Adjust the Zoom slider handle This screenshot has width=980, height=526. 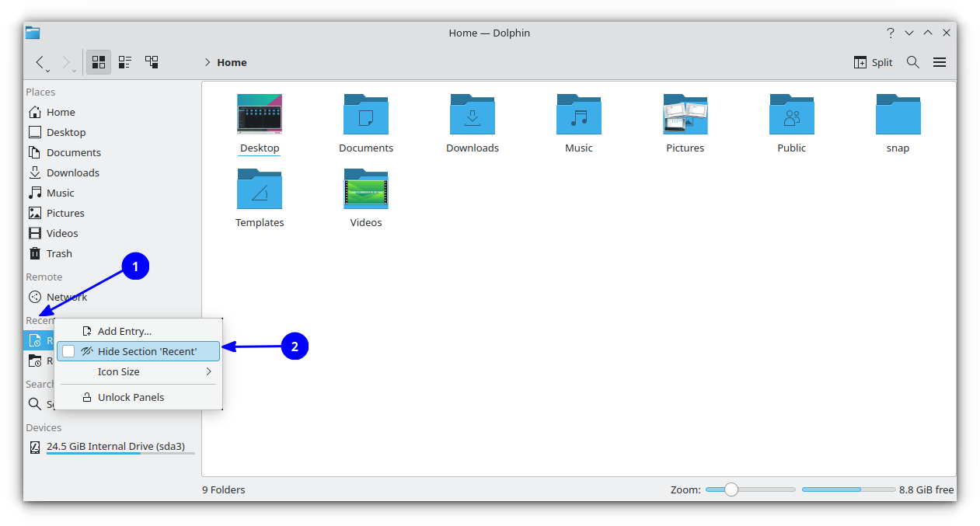731,489
